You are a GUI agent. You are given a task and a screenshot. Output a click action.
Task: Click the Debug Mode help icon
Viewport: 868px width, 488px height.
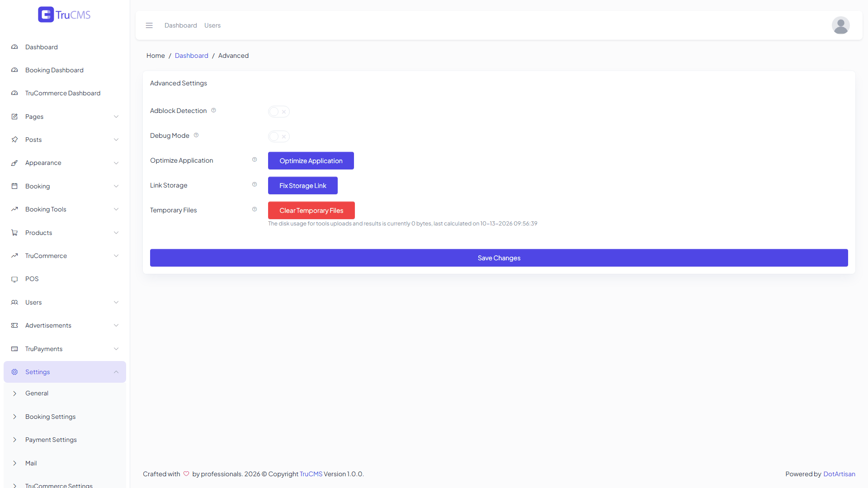pyautogui.click(x=196, y=135)
